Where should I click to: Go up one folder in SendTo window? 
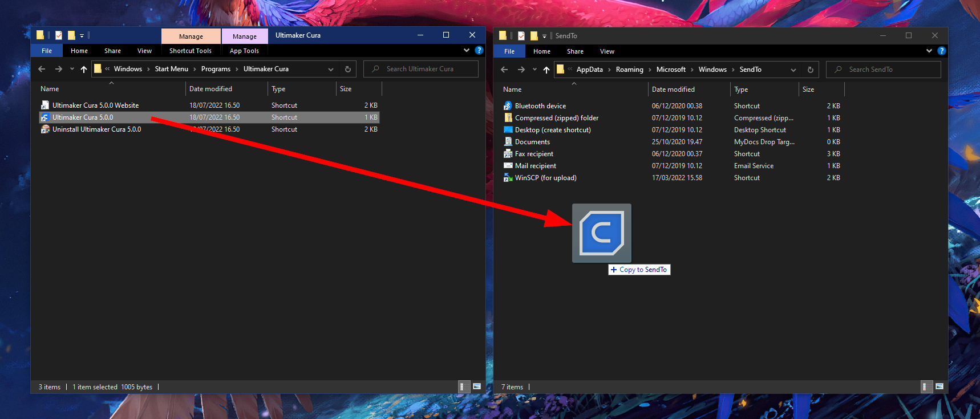[x=546, y=70]
